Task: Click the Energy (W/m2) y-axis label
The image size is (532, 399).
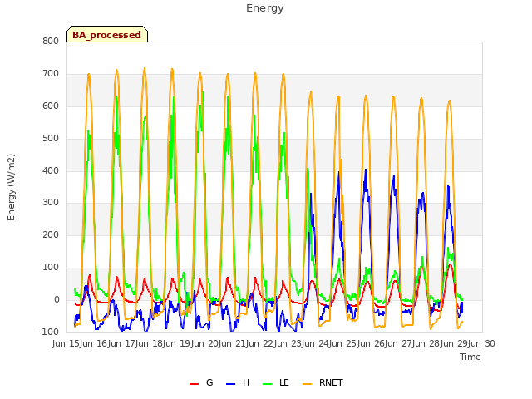Action: 11,187
